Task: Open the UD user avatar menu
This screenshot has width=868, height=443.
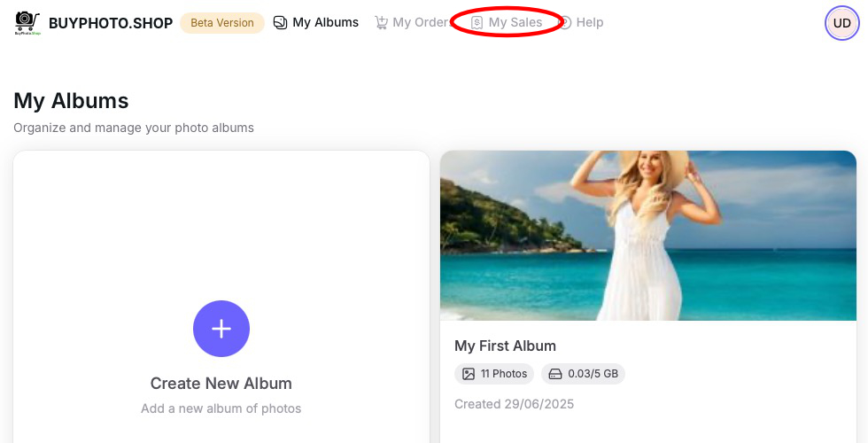Action: 841,23
